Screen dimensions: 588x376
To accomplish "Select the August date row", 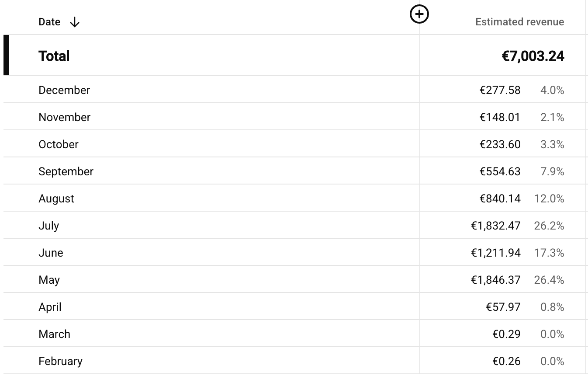I will (56, 198).
